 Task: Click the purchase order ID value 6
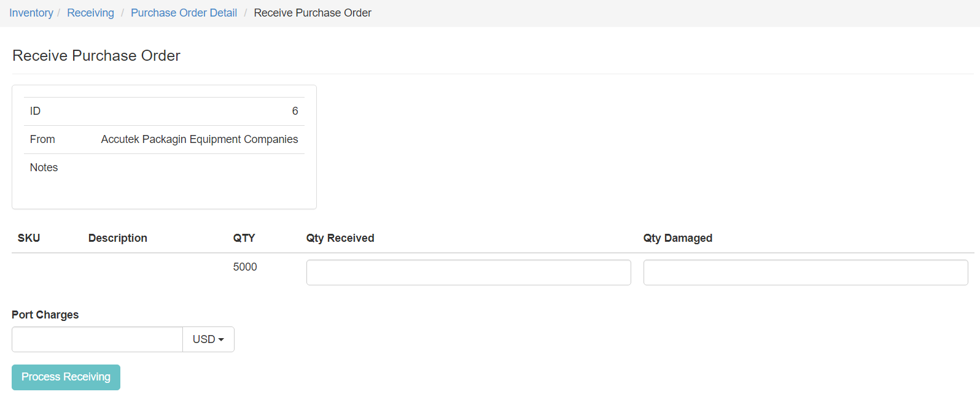click(295, 111)
